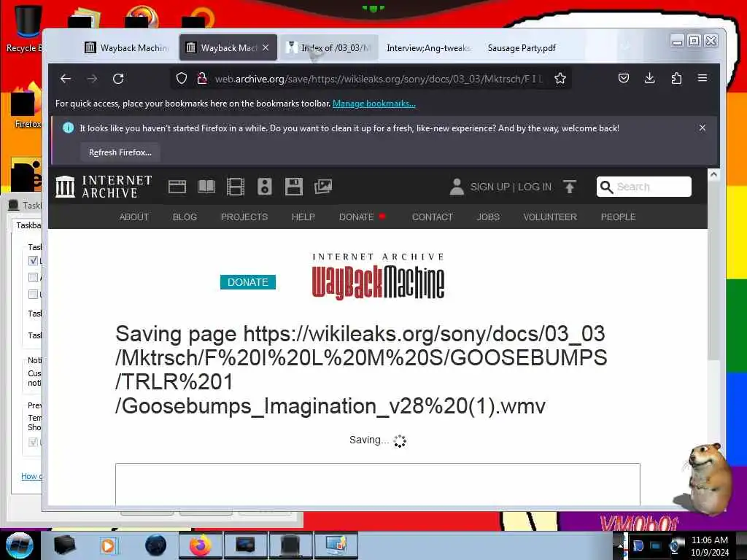Open the BLOG menu item

[x=185, y=217]
